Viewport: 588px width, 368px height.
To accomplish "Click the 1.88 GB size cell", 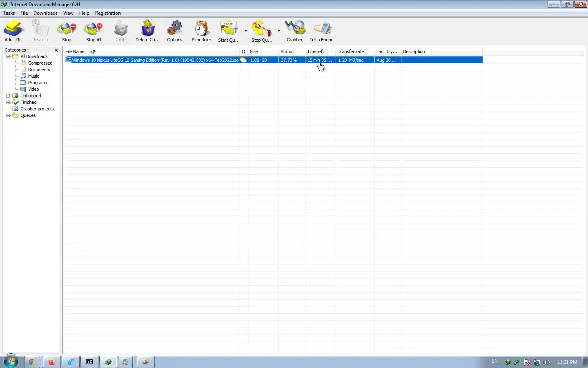I will click(263, 60).
